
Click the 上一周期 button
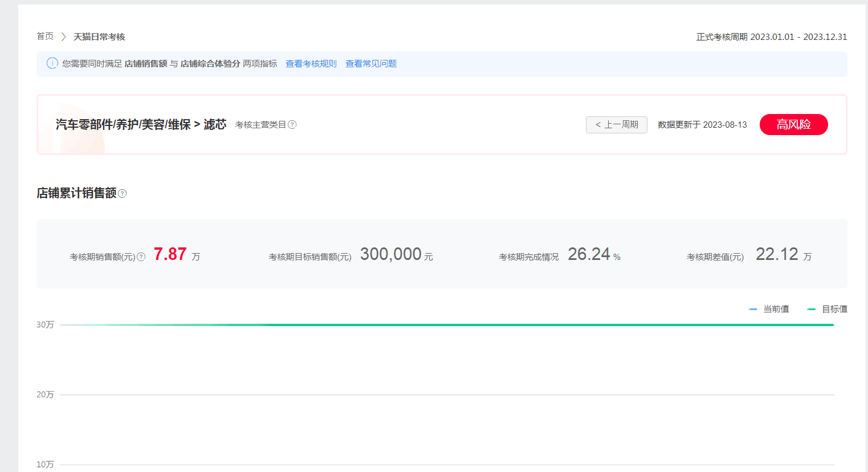click(x=617, y=125)
